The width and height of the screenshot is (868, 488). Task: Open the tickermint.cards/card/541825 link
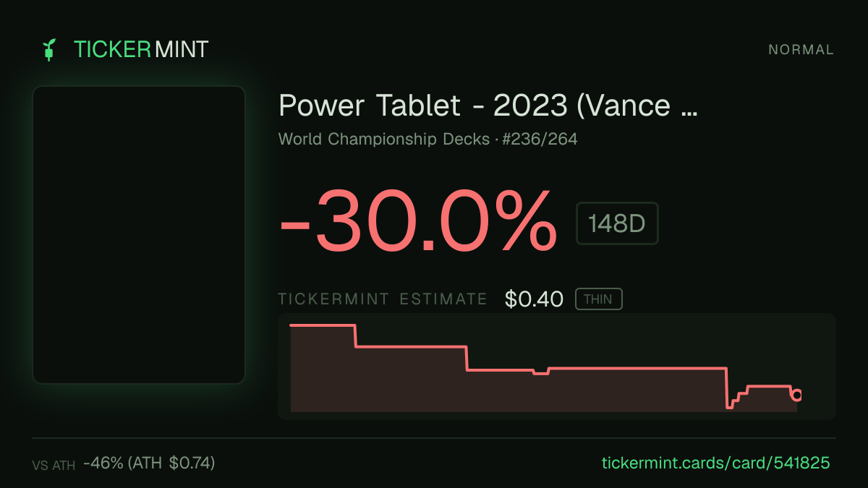[715, 463]
